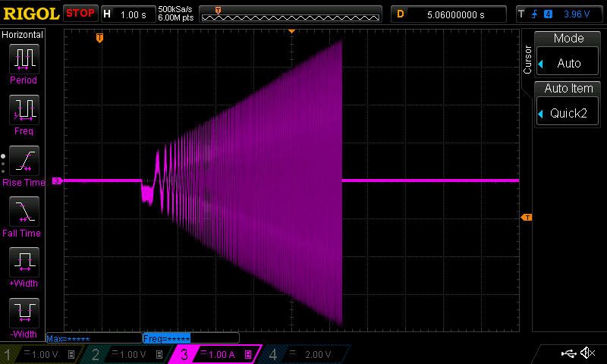Toggle channel 3 label 1.00 A
Viewport: 607px width, 364px height.
pyautogui.click(x=216, y=354)
